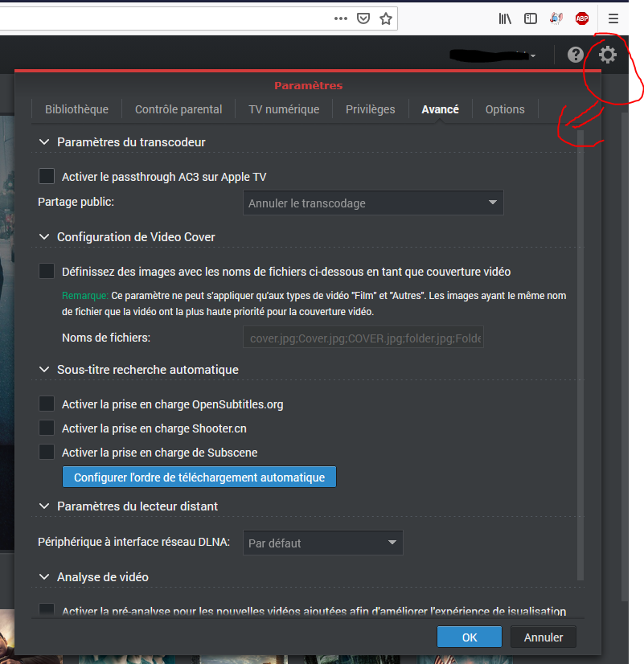Viewport: 644px width, 664px height.
Task: Open the DLNA network interface dropdown
Action: point(322,543)
